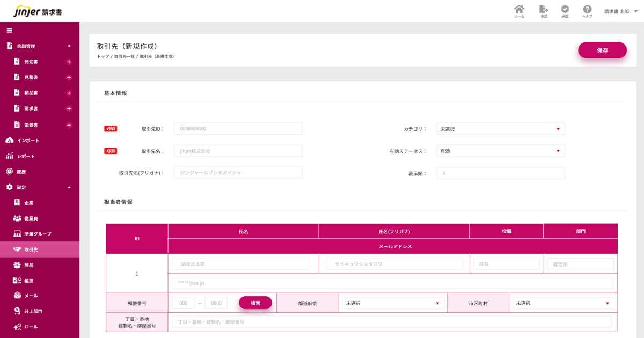Click the ホーム home icon
644x338 pixels.
(x=519, y=11)
